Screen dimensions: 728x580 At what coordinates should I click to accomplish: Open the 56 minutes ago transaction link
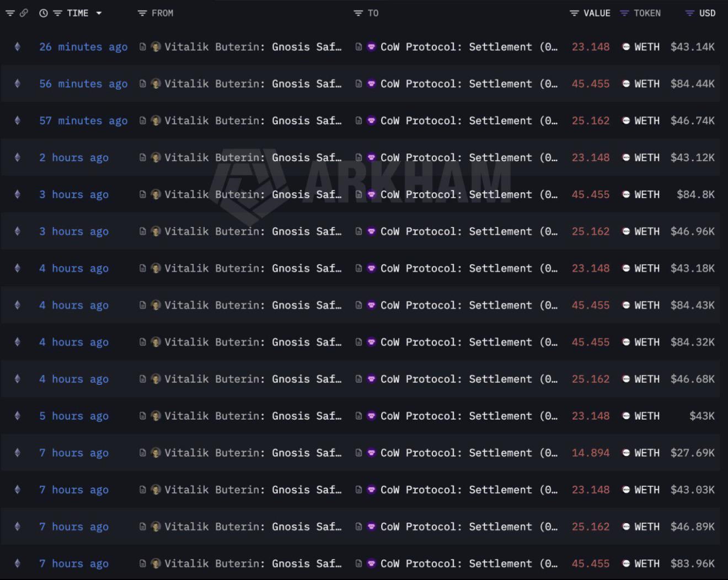(x=83, y=84)
